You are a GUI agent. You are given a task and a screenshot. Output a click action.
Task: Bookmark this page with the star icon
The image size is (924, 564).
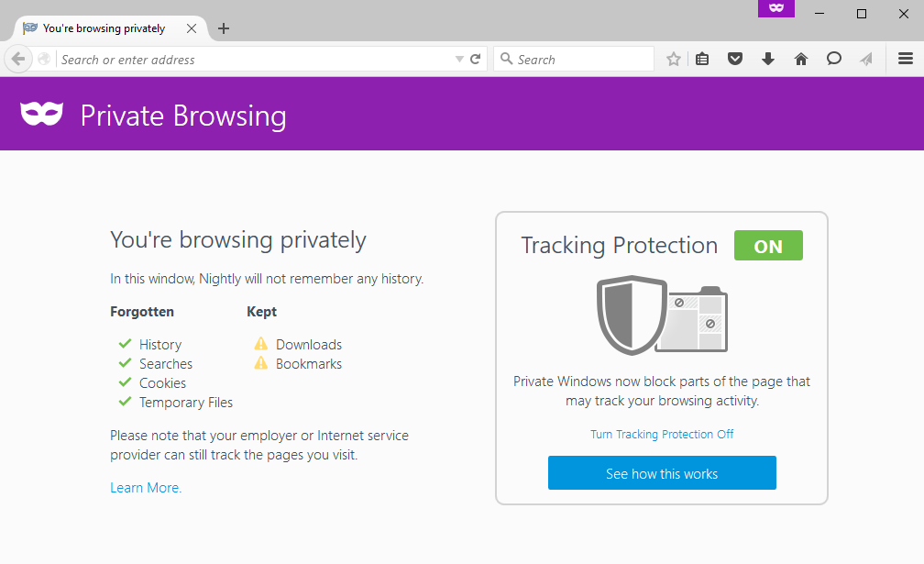[x=674, y=60]
